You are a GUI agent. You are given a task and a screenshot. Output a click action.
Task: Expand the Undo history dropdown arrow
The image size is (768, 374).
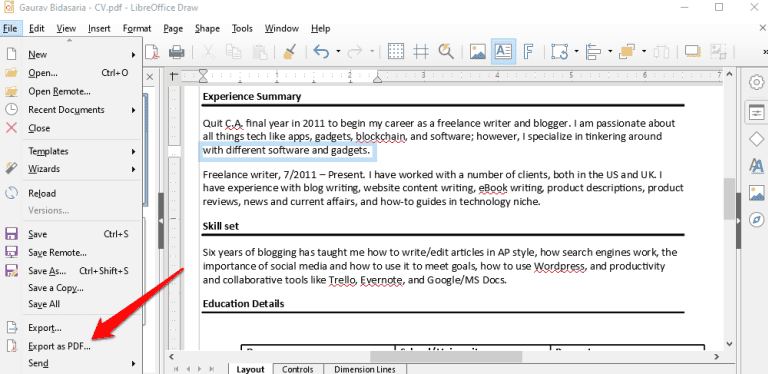click(338, 51)
